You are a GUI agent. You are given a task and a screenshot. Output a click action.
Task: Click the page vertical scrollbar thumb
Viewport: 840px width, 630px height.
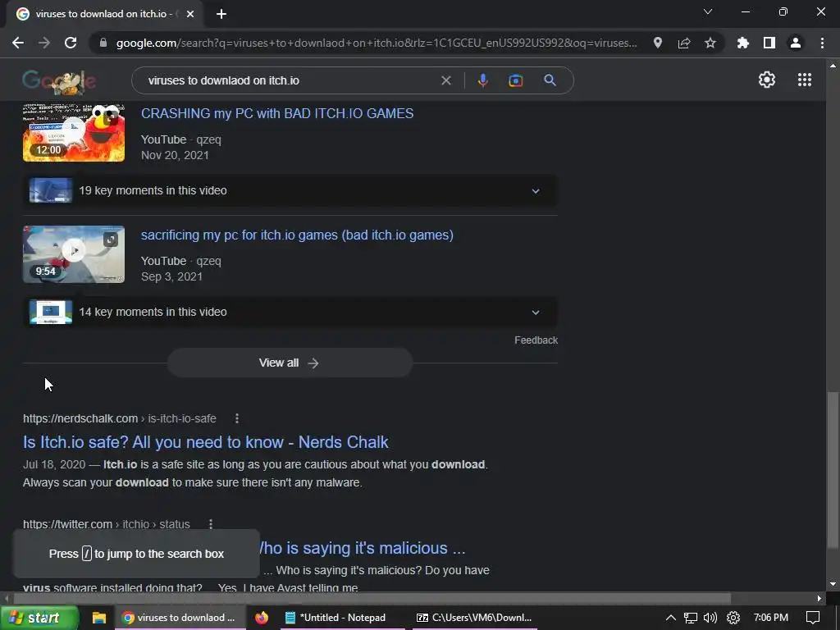click(x=833, y=470)
